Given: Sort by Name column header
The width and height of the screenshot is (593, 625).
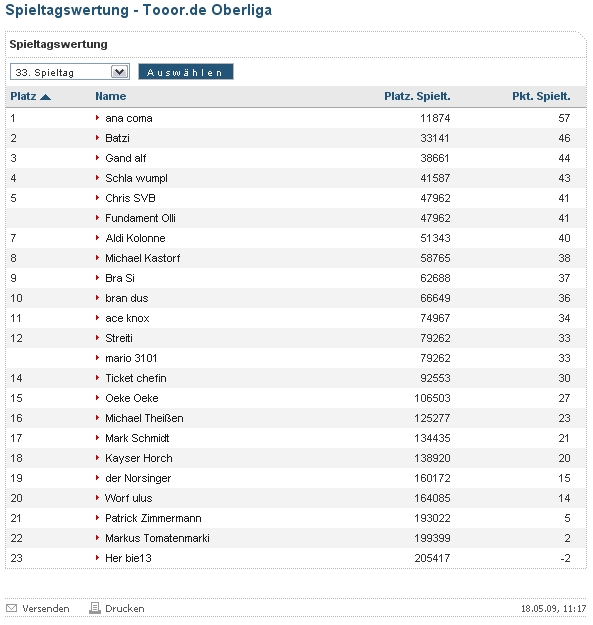Looking at the screenshot, I should coord(110,96).
